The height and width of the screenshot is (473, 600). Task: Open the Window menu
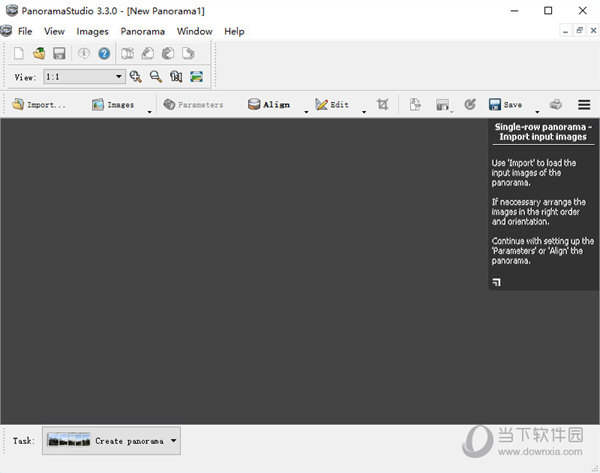tap(194, 31)
